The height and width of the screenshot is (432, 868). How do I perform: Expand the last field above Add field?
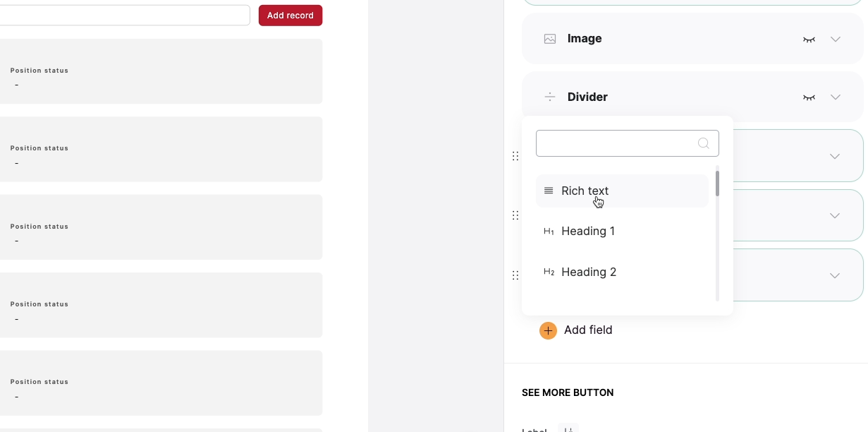[x=836, y=275]
